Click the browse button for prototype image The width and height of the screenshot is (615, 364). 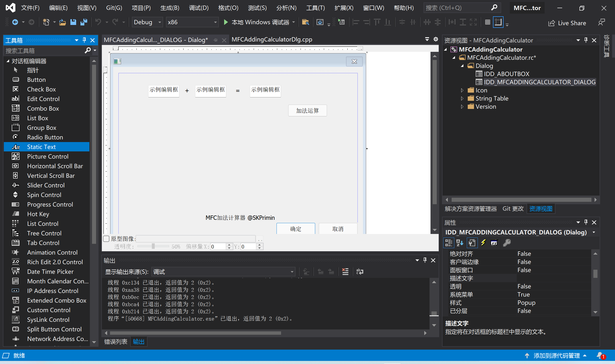pyautogui.click(x=260, y=239)
